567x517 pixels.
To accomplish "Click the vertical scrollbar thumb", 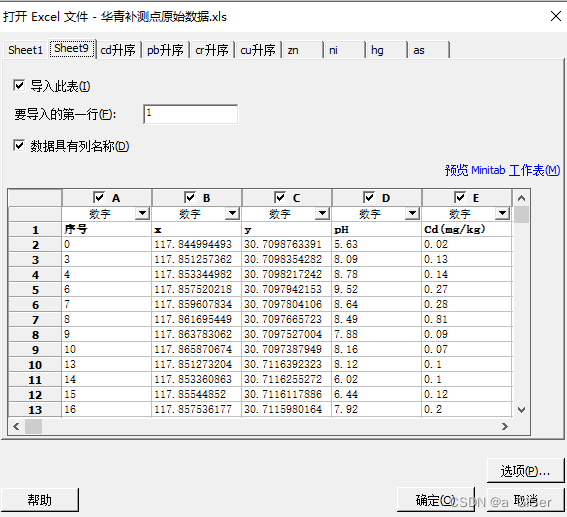I will pyautogui.click(x=521, y=215).
